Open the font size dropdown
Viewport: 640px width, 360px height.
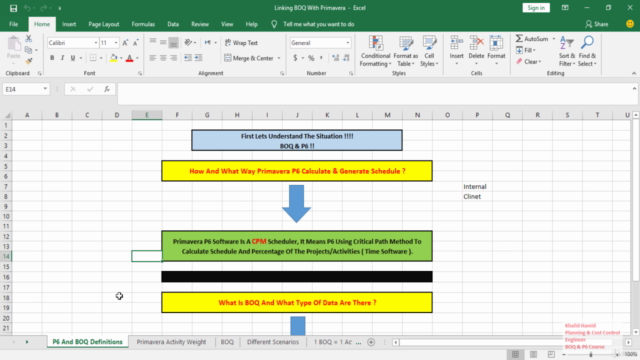pyautogui.click(x=116, y=43)
